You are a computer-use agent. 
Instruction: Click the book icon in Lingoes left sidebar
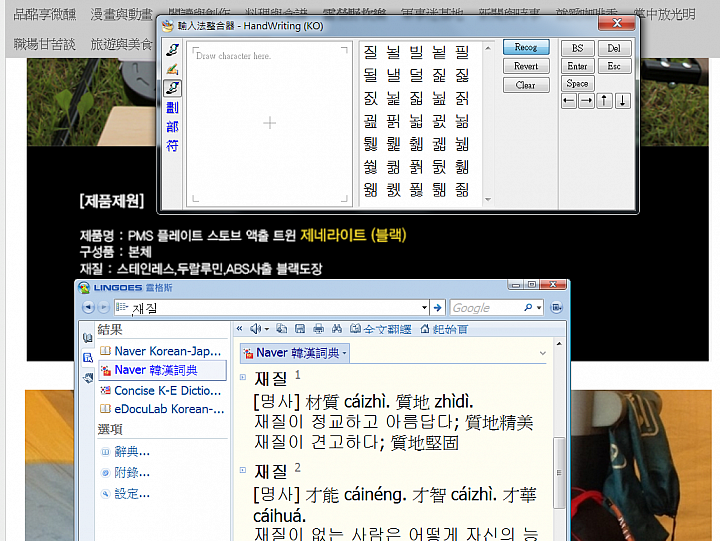[x=88, y=338]
